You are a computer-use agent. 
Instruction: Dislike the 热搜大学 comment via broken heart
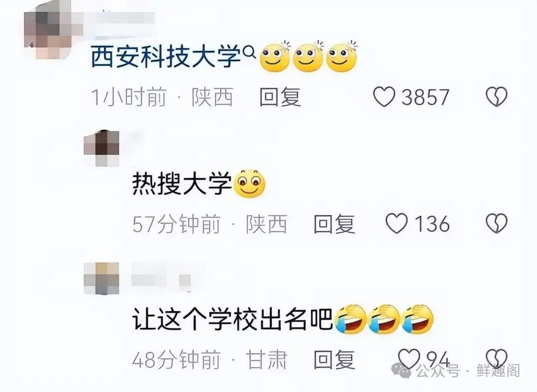(497, 224)
